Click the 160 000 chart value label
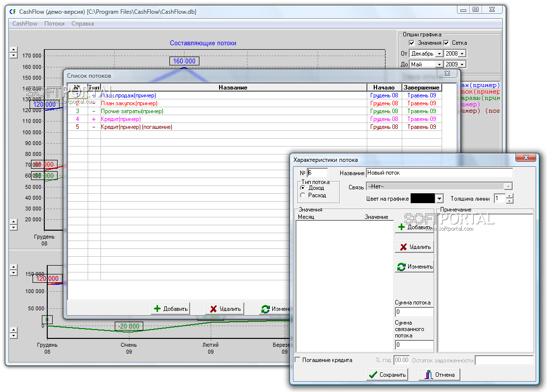This screenshot has height=392, width=547. click(184, 61)
